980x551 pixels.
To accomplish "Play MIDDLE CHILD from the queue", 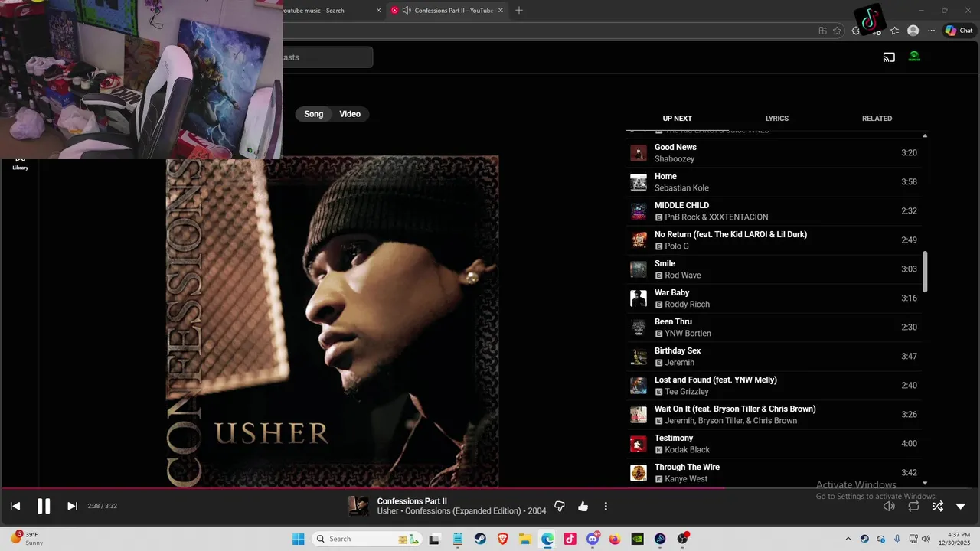I will coord(775,211).
